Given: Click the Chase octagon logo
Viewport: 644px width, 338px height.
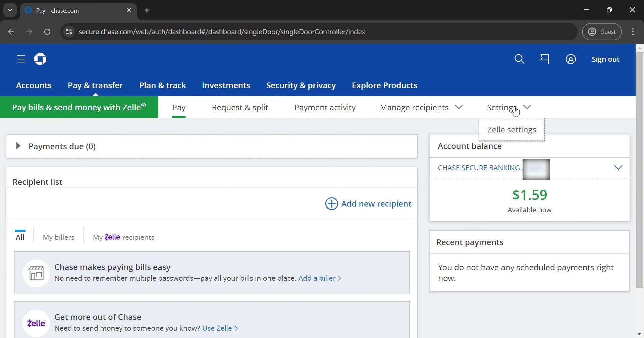Looking at the screenshot, I should (40, 59).
